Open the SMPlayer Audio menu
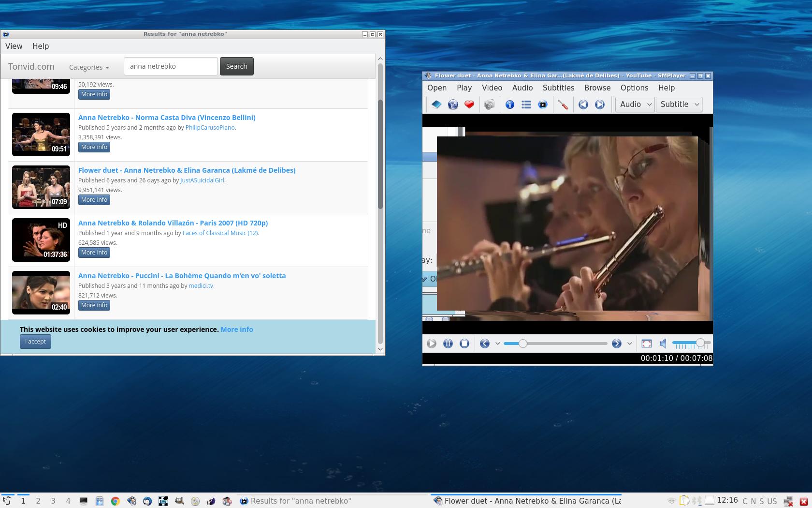This screenshot has width=812, height=508. pyautogui.click(x=522, y=88)
